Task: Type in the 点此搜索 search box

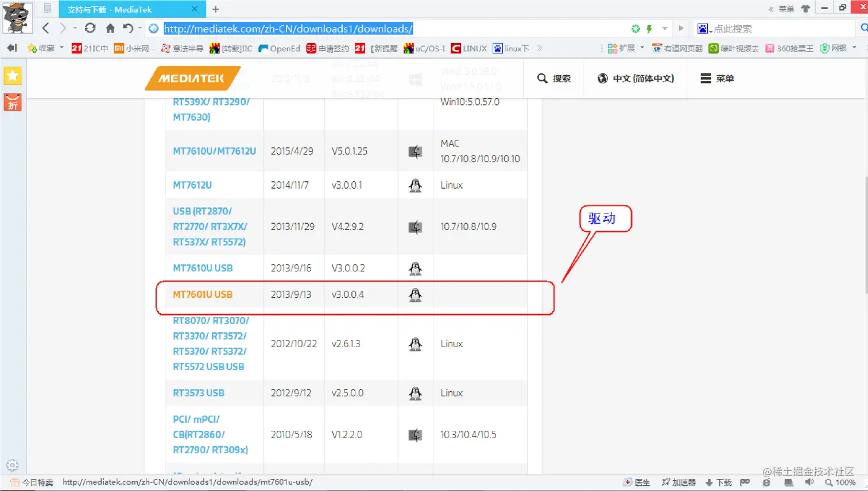Action: (782, 29)
